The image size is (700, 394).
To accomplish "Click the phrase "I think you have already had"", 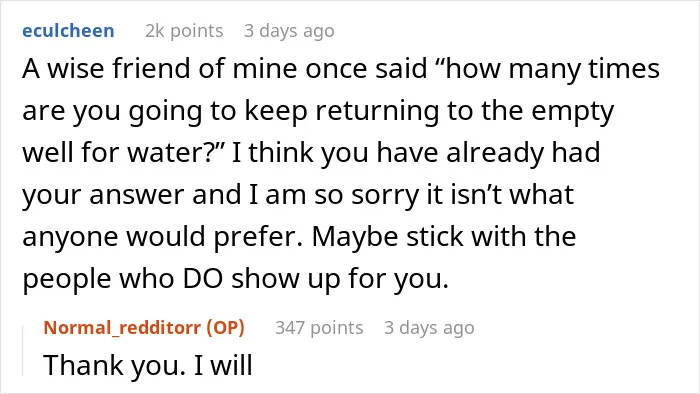I will point(416,153).
